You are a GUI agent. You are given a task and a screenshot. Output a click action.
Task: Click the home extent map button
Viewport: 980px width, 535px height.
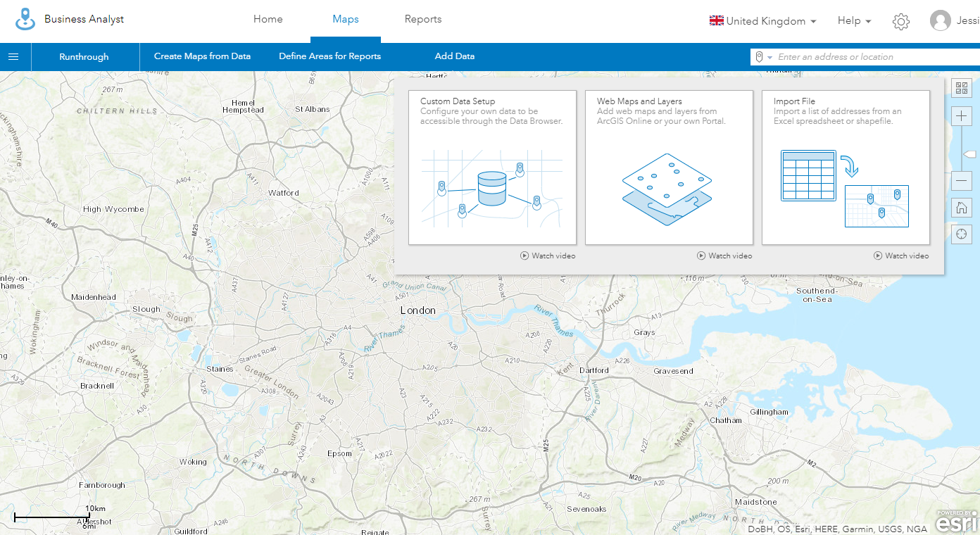point(961,208)
